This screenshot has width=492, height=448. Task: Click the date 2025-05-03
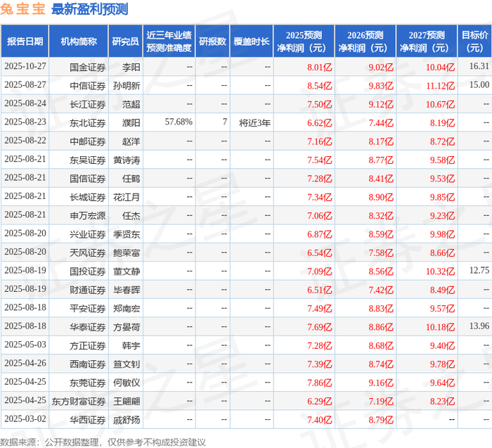pos(25,345)
